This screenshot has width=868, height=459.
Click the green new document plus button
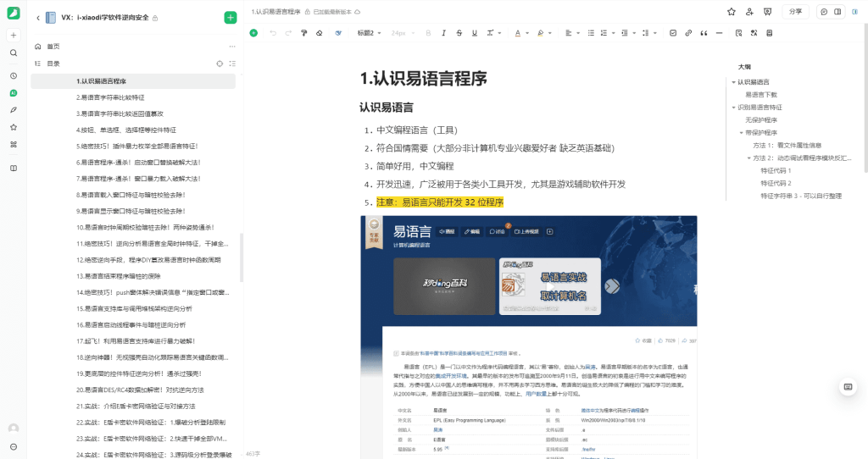tap(231, 18)
